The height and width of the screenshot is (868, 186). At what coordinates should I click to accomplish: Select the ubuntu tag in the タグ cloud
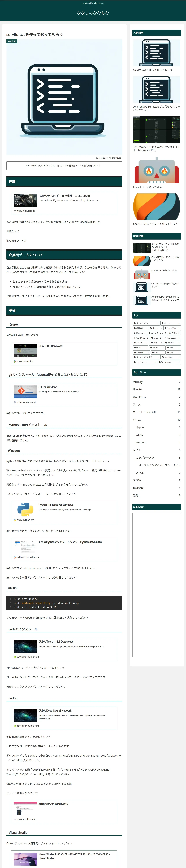point(171,323)
